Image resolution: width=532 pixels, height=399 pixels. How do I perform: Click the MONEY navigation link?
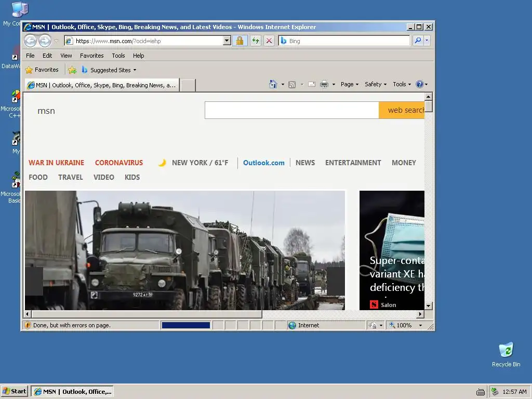pos(404,163)
